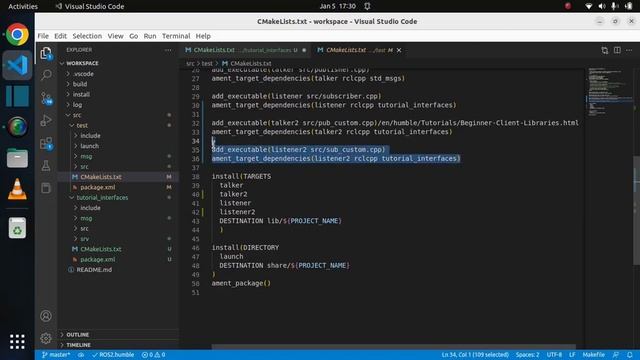Open the network icon in system tray

[x=588, y=6]
